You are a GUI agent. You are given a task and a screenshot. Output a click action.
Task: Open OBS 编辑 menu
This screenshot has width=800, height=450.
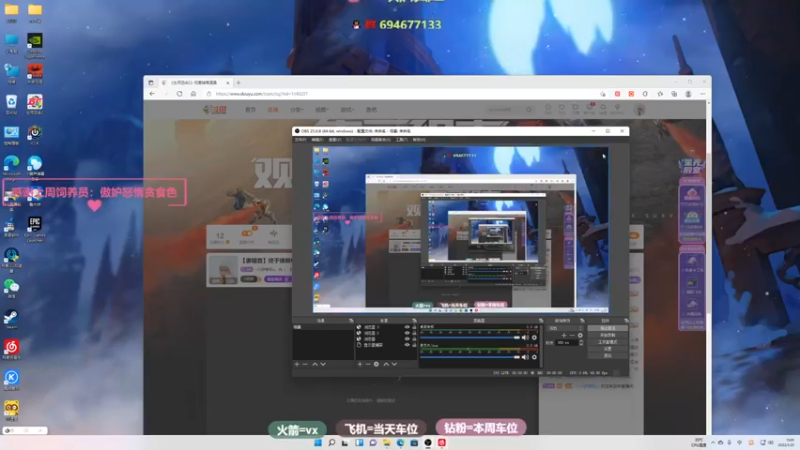(x=317, y=139)
